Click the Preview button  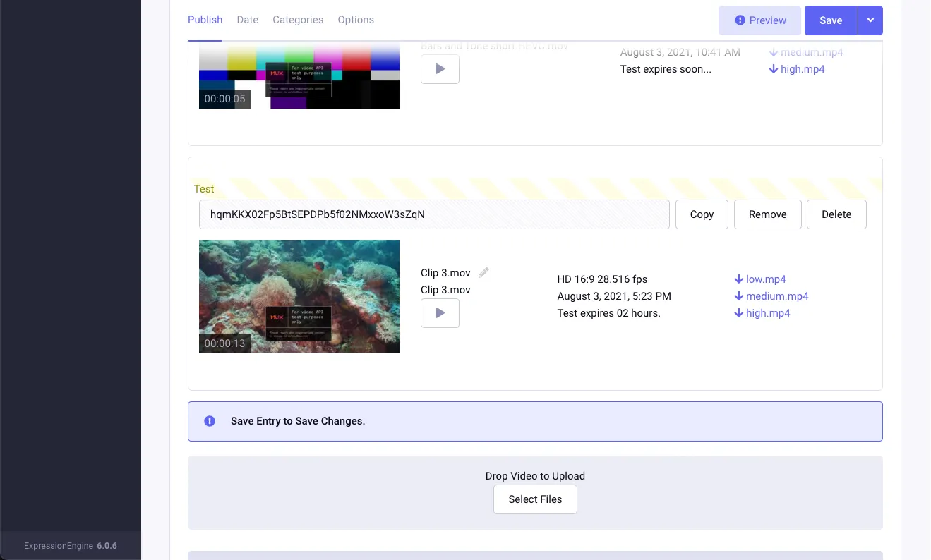(759, 20)
